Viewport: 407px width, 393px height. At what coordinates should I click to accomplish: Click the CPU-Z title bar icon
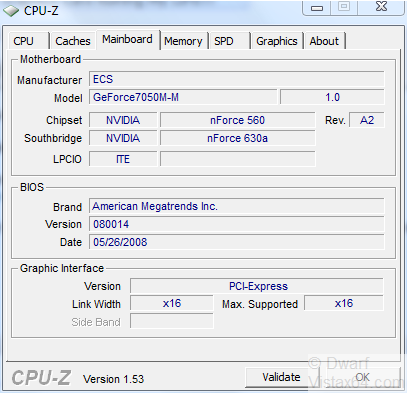coord(11,11)
